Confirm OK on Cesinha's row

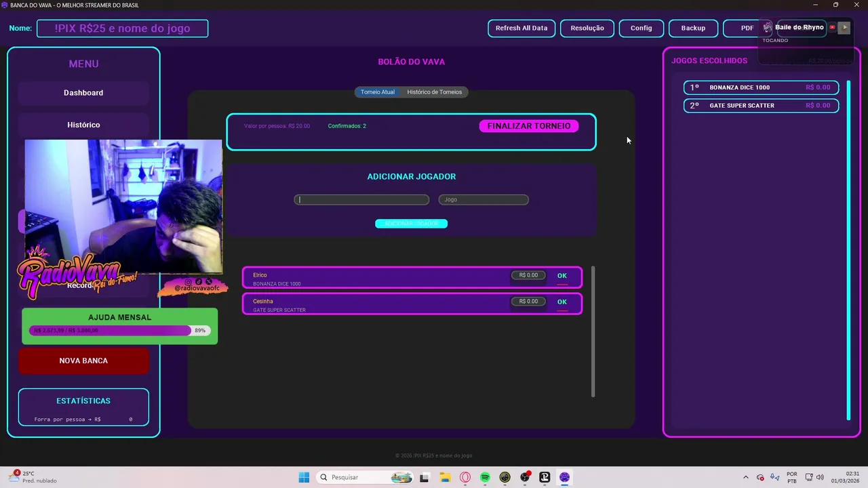coord(562,302)
